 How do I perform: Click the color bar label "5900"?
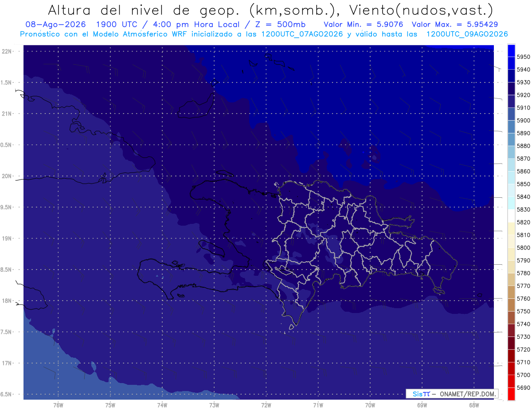pyautogui.click(x=524, y=121)
